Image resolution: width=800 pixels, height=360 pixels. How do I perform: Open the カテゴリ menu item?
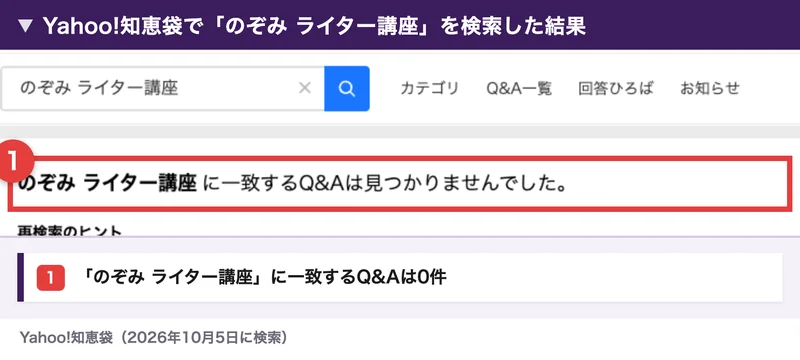coord(430,89)
